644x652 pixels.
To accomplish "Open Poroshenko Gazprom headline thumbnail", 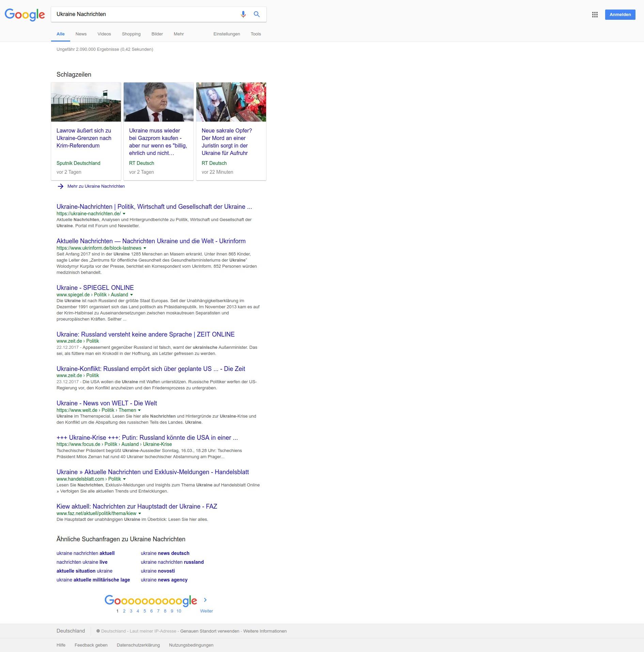I will (158, 102).
